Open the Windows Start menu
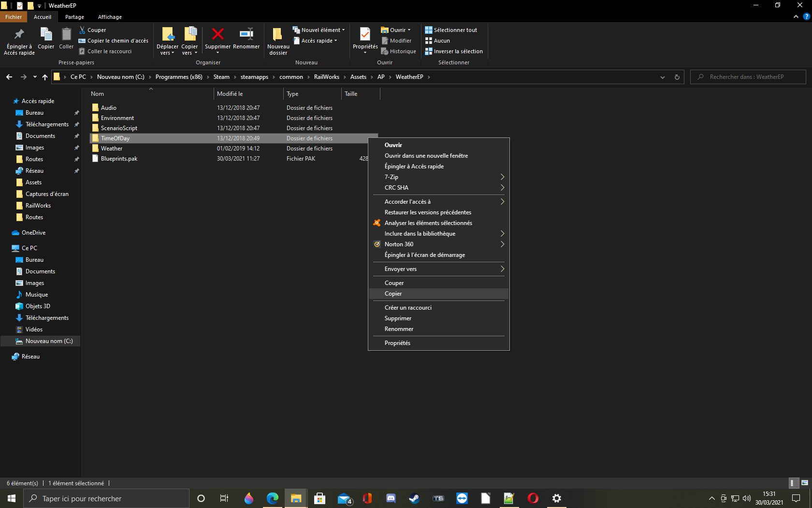 12,498
